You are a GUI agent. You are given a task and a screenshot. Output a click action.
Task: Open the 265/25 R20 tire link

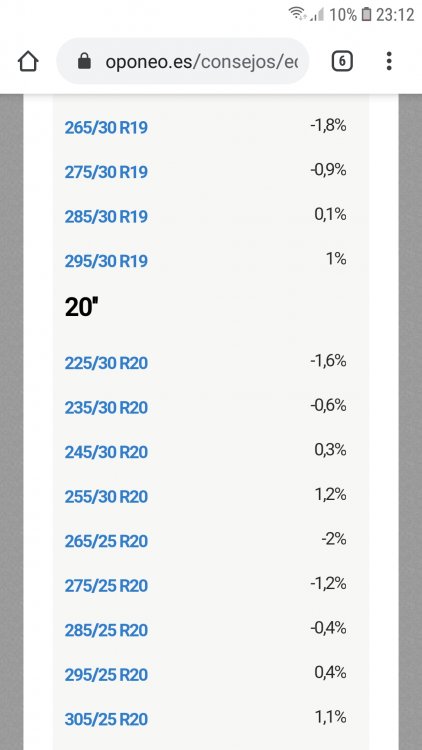(x=106, y=541)
